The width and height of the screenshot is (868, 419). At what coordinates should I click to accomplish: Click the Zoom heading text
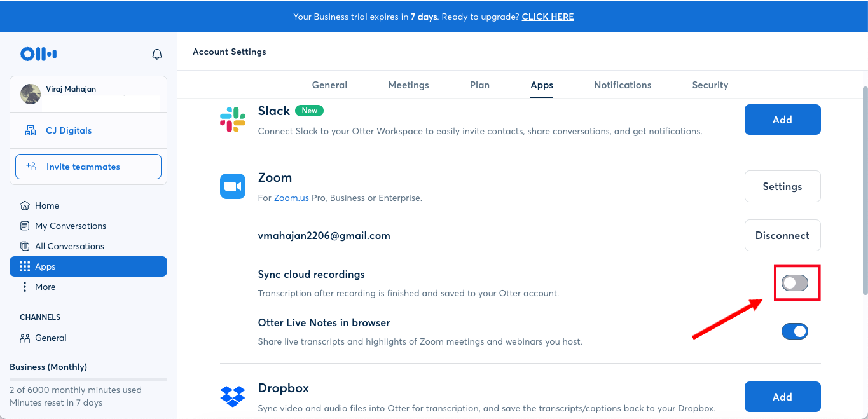click(275, 177)
